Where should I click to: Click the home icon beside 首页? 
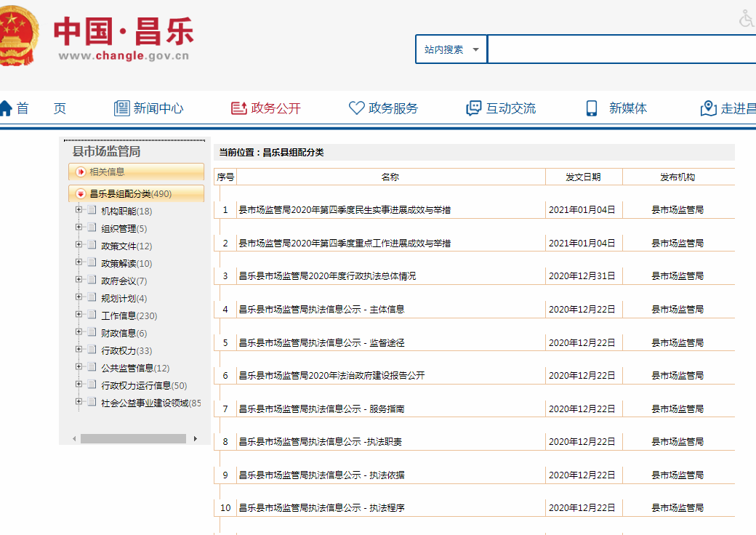(6, 108)
